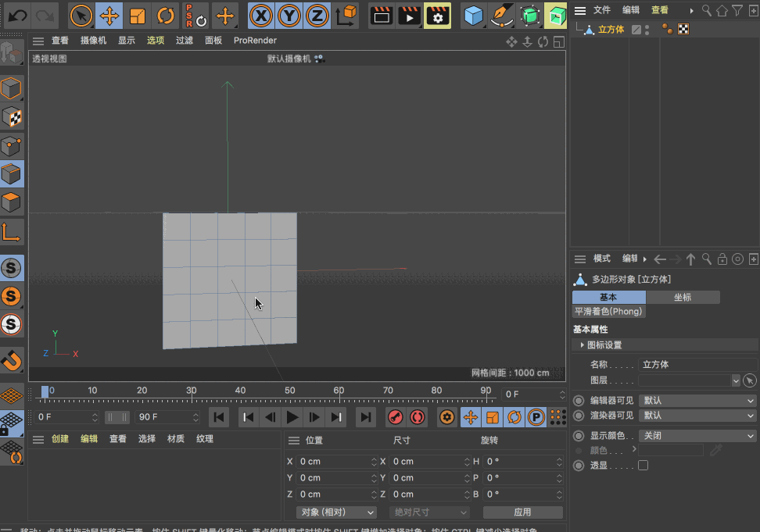Switch to 基本 attribute tab
The height and width of the screenshot is (532, 760).
pyautogui.click(x=609, y=297)
